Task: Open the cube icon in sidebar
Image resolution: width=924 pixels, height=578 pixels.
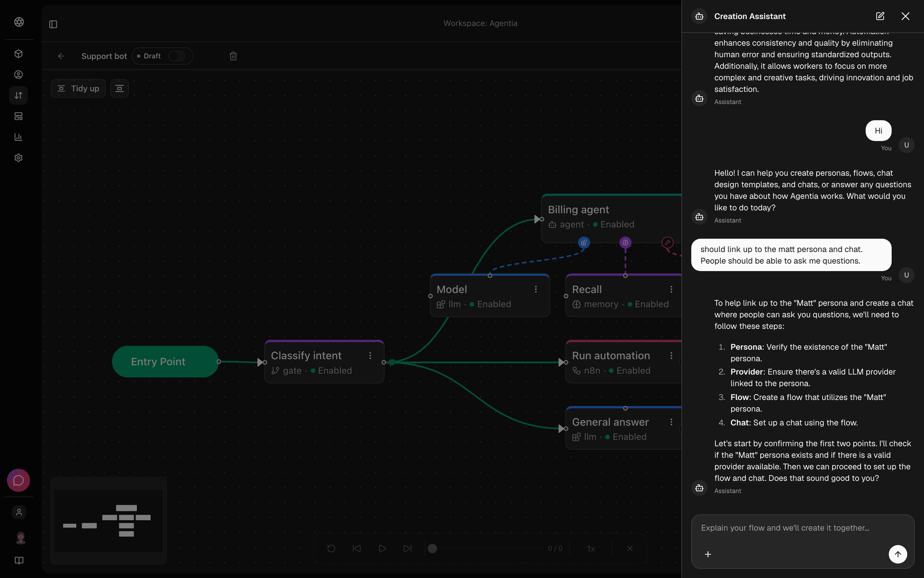Action: pos(18,54)
